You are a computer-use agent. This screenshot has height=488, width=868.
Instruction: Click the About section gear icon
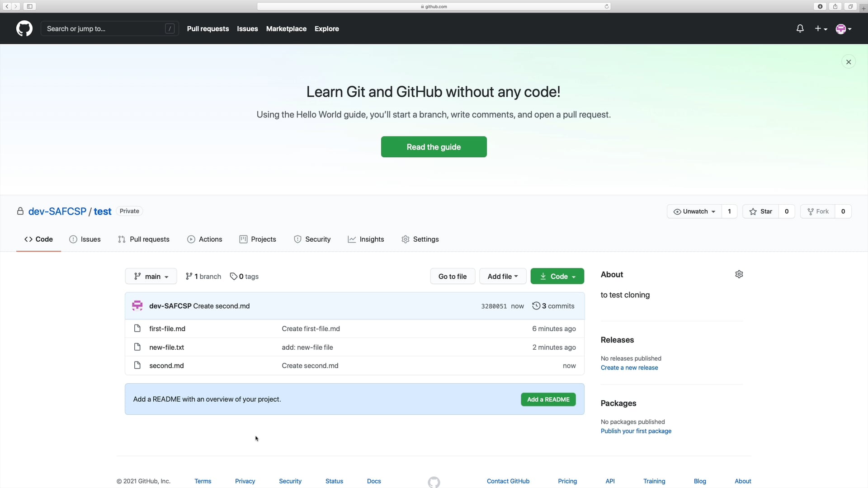pyautogui.click(x=739, y=274)
